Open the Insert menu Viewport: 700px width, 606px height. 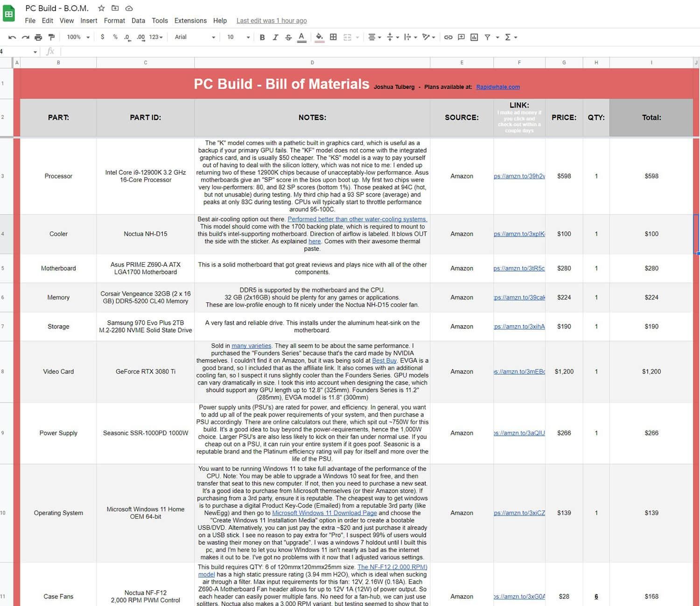pyautogui.click(x=89, y=21)
